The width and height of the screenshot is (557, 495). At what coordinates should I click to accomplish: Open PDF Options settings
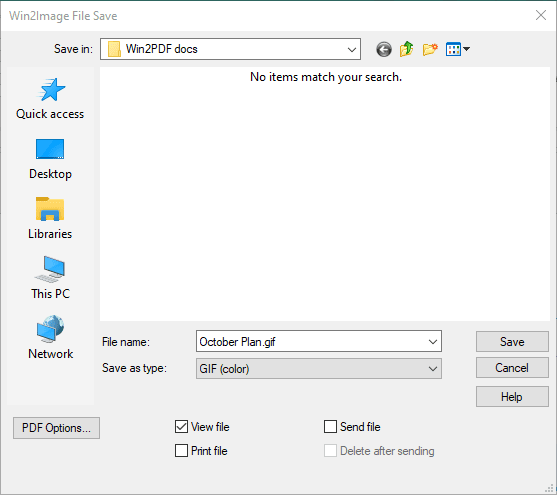56,428
